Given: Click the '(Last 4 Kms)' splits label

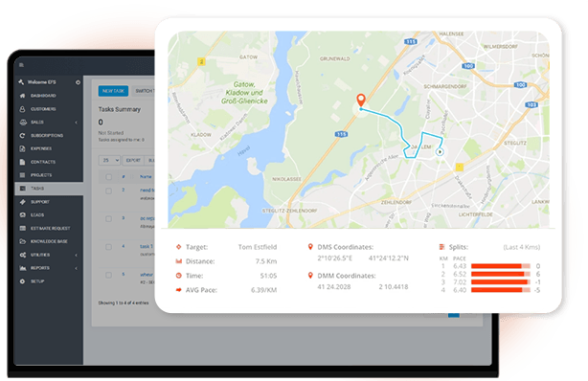Looking at the screenshot, I should (x=521, y=247).
